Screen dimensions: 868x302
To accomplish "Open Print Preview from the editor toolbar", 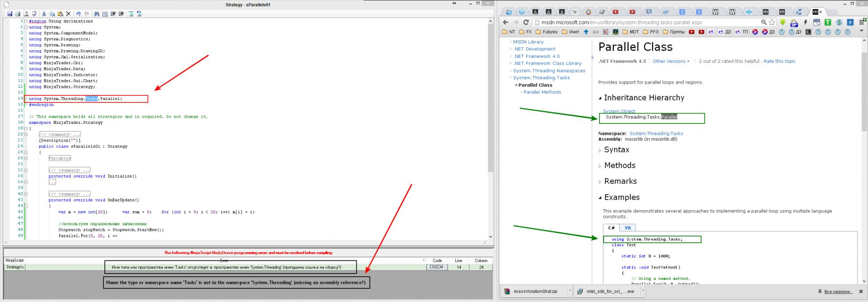I will pyautogui.click(x=26, y=14).
